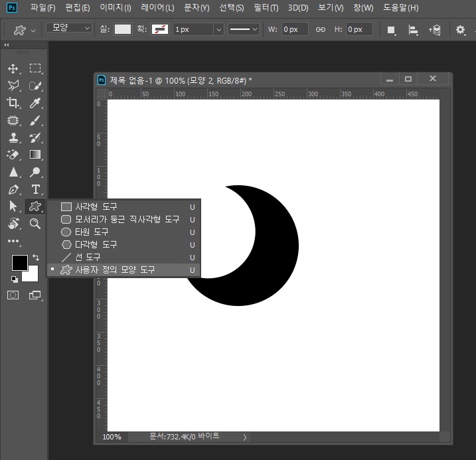Open path alignment options

[x=413, y=30]
